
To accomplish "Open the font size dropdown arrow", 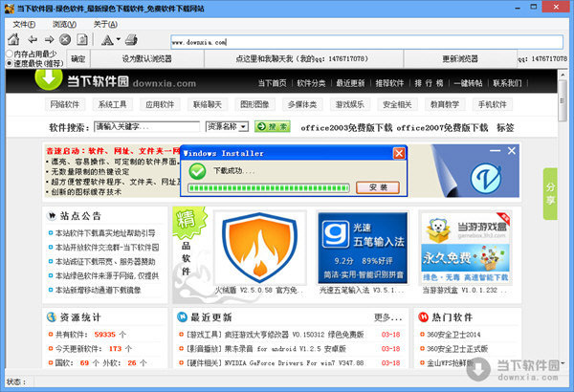I will 119,39.
